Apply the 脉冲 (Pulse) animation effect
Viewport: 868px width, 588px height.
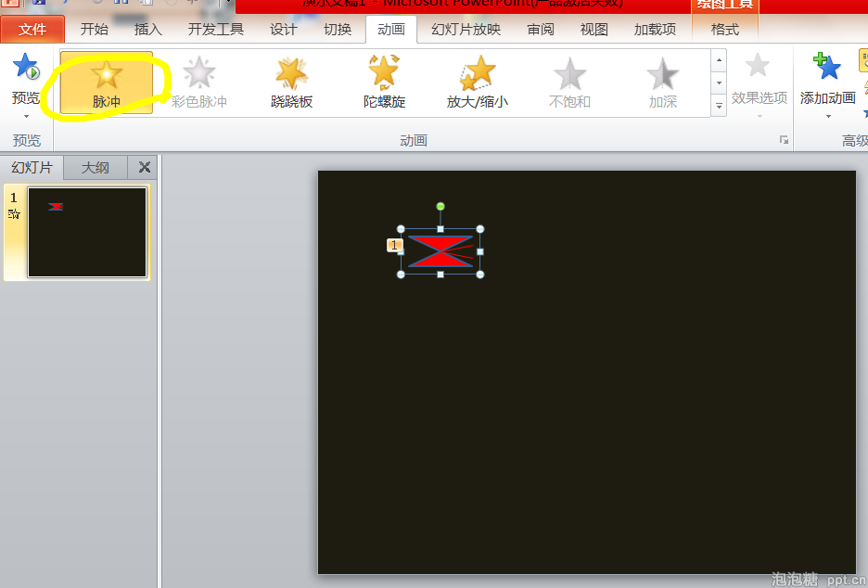107,83
